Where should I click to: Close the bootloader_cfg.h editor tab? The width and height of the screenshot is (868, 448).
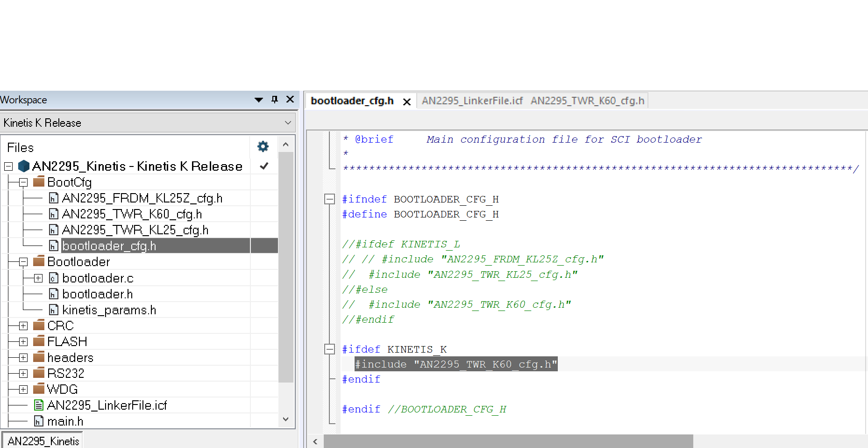click(406, 101)
